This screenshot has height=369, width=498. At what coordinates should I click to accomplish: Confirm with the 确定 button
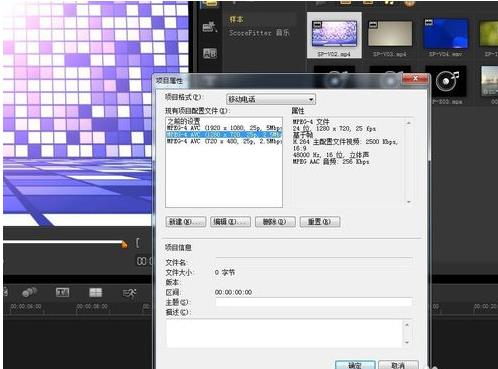[355, 365]
